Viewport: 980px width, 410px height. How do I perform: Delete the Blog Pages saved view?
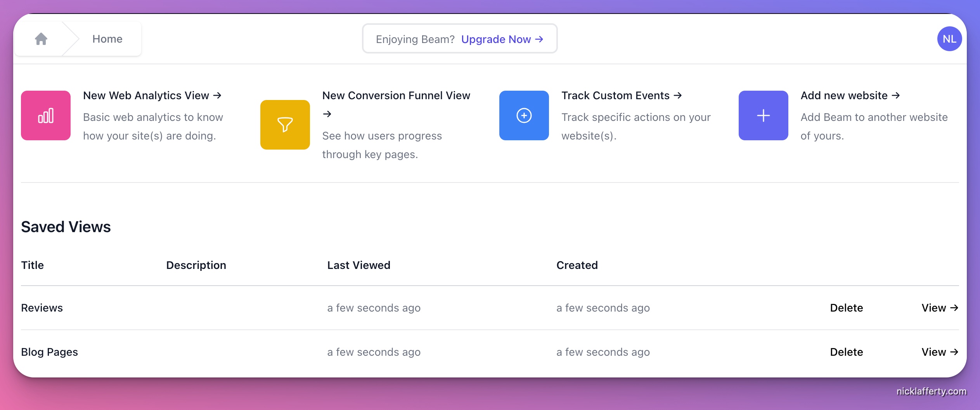(x=846, y=351)
